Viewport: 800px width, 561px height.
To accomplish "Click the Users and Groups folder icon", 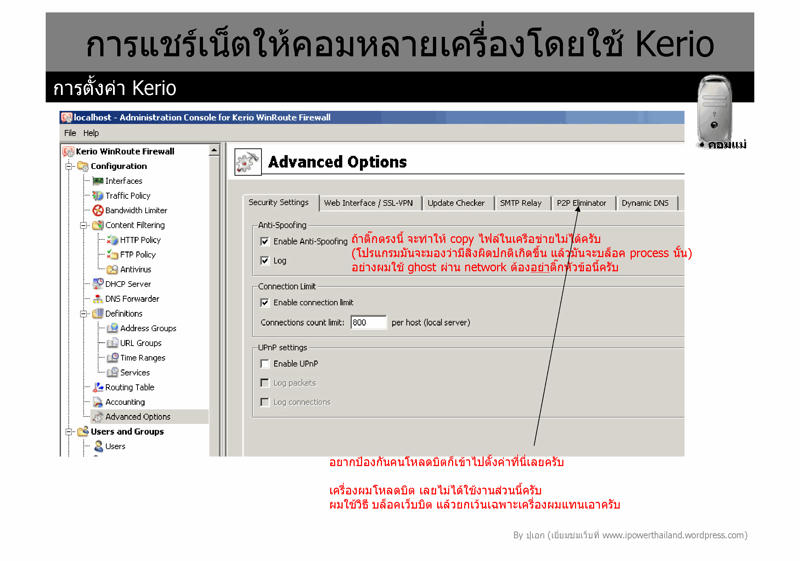I will [x=83, y=432].
